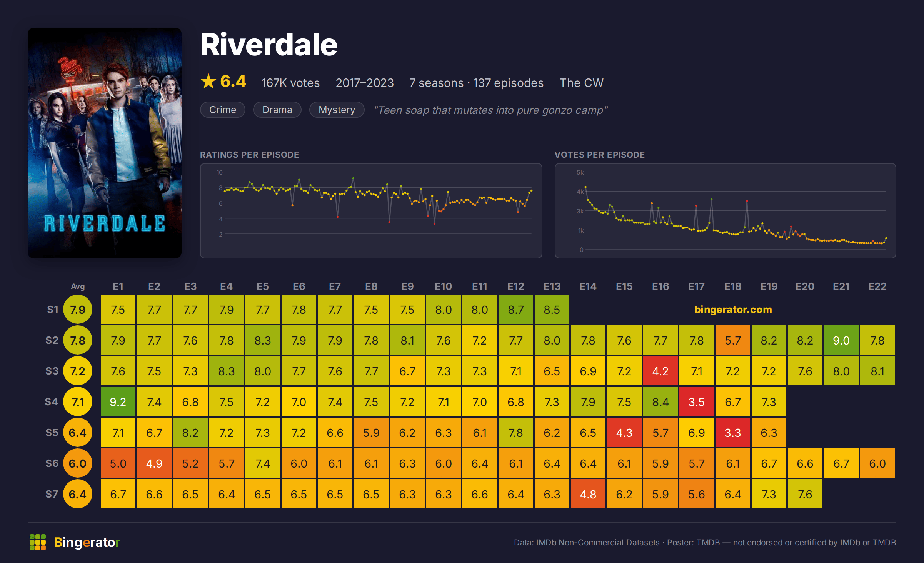
Task: Select S5 E18 cell rated 3.3
Action: point(733,433)
